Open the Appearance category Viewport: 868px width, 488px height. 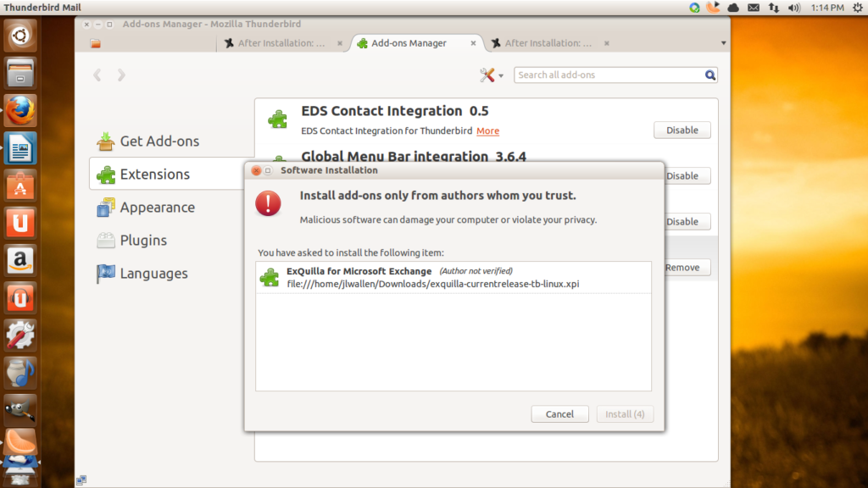point(157,208)
